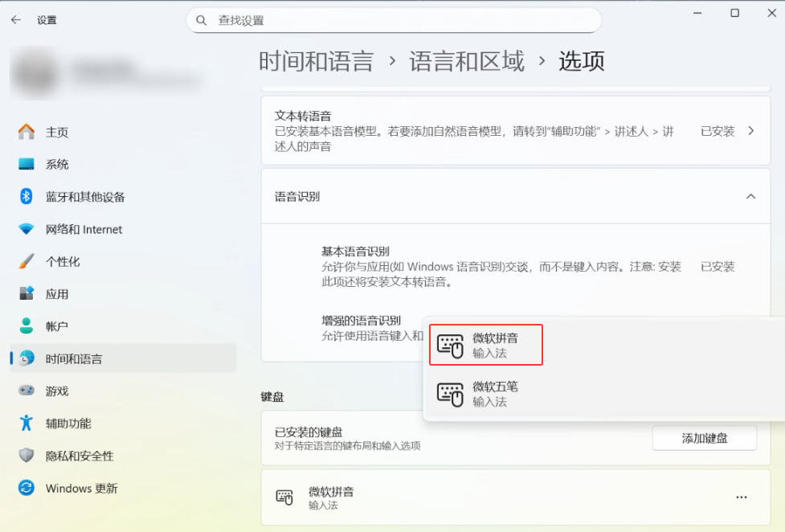Screen dimensions: 785x532
Task: Open the accessibility icon for 辅助功能
Action: coord(26,424)
